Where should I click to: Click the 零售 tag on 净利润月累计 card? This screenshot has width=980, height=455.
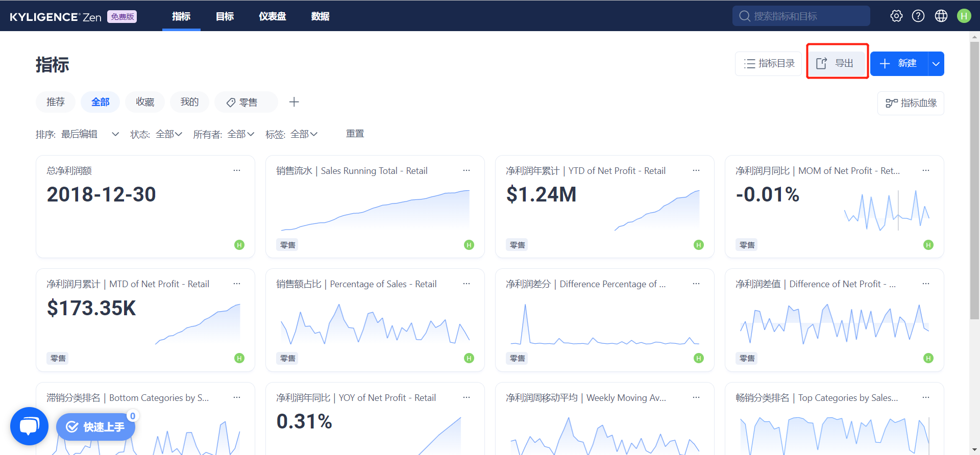pyautogui.click(x=58, y=358)
